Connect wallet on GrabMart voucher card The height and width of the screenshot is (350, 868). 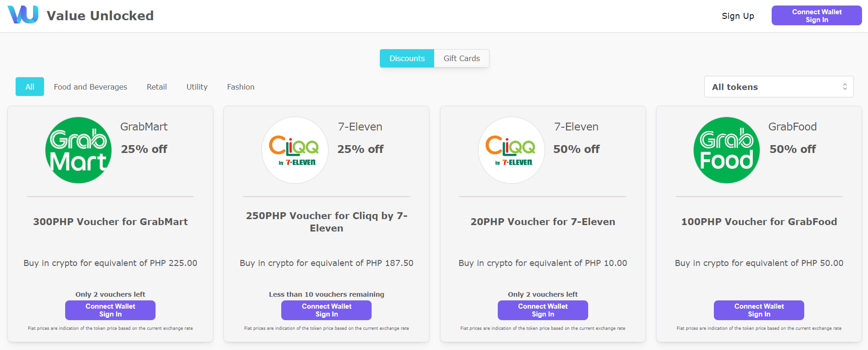pyautogui.click(x=110, y=310)
